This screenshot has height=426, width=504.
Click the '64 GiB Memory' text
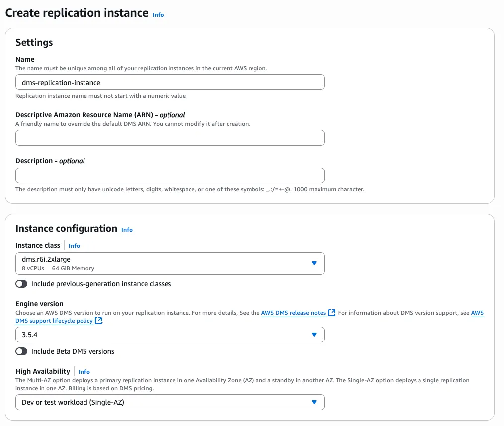tap(73, 268)
